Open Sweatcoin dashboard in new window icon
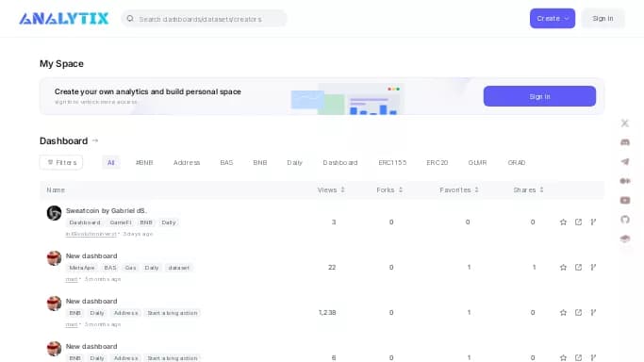Screen dimensions: 644x362 pos(578,222)
